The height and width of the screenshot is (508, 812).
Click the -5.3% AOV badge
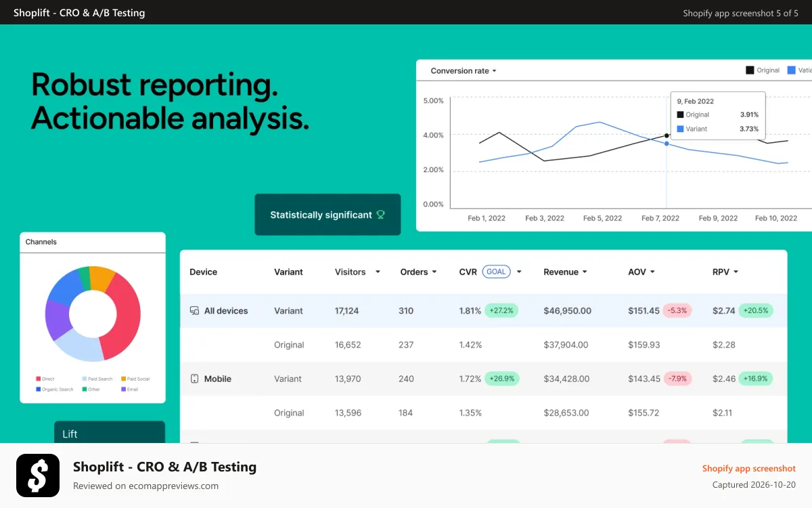tap(677, 311)
